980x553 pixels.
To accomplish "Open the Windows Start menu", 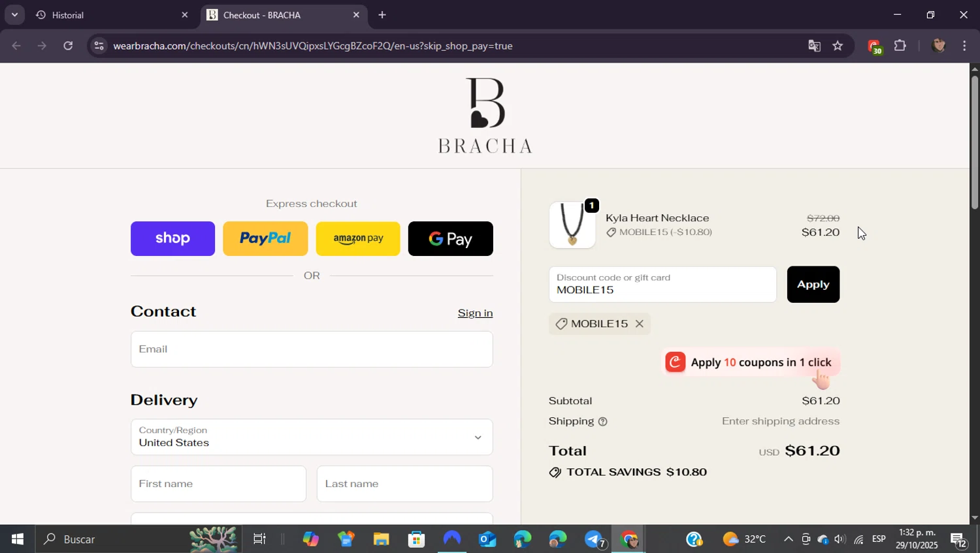I will pos(17,539).
